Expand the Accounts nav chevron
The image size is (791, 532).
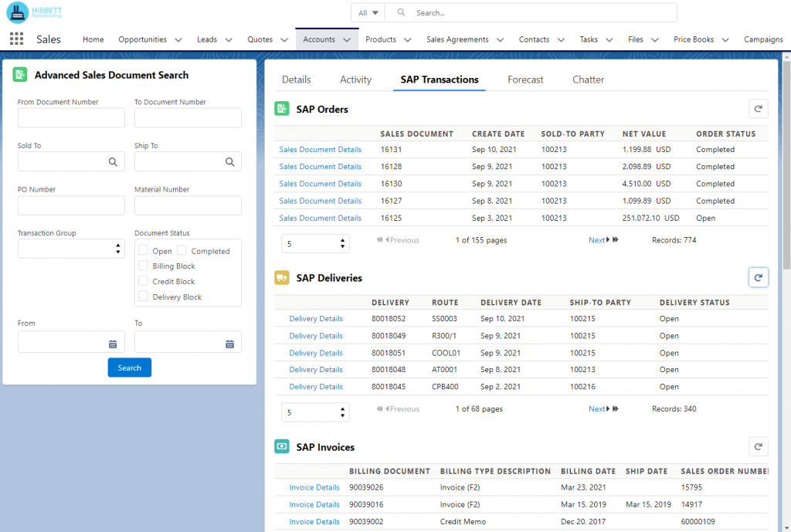(x=347, y=40)
